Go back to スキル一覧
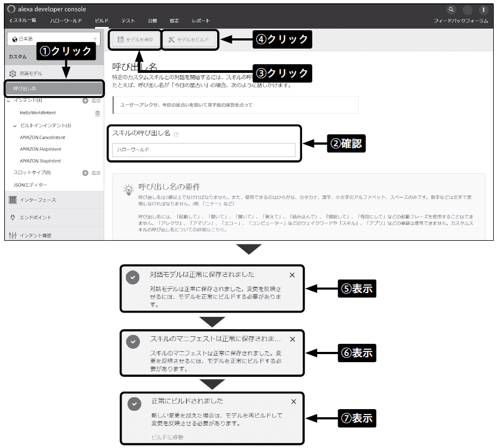Image resolution: width=497 pixels, height=448 pixels. [23, 21]
